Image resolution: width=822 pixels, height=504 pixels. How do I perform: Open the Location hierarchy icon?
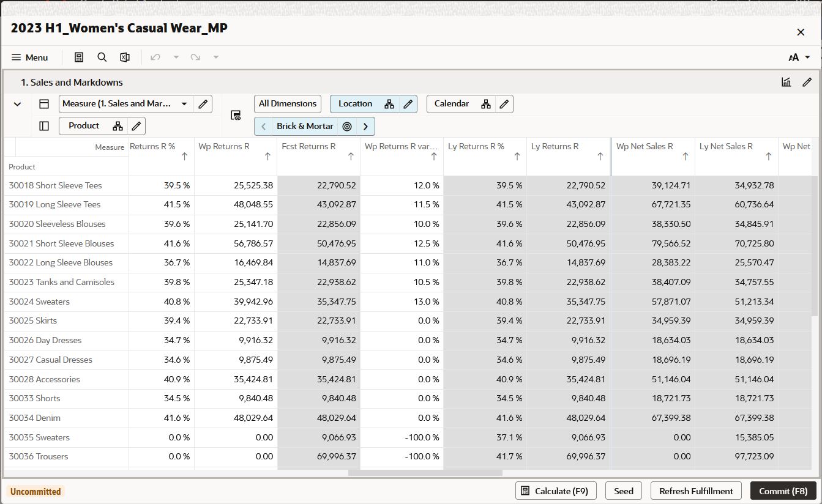point(389,104)
